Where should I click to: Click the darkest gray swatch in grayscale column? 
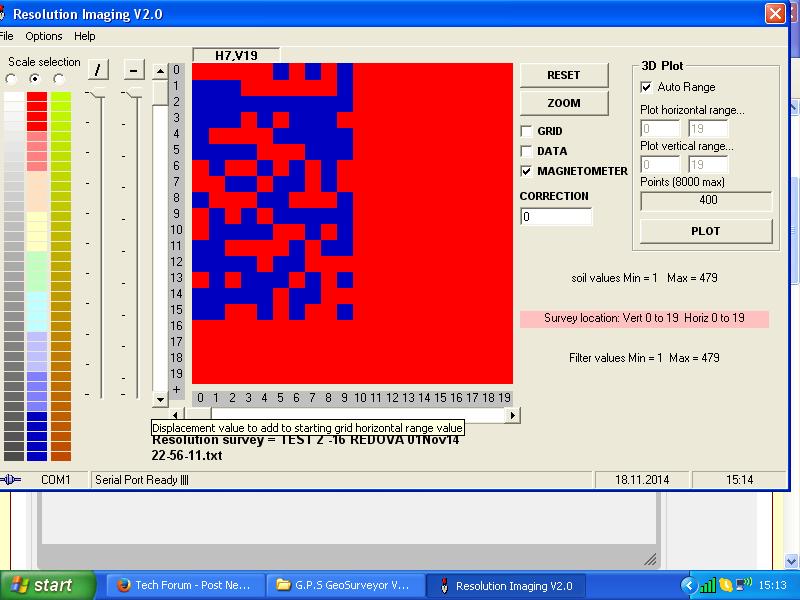[14, 456]
